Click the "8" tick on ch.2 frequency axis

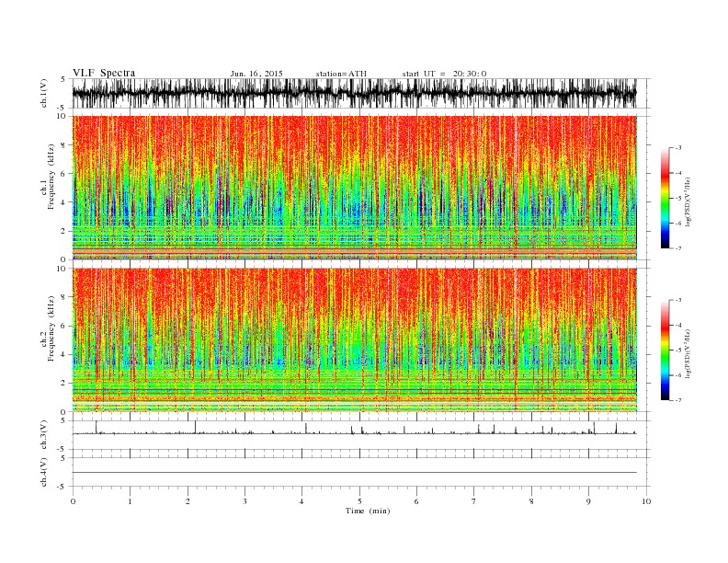point(64,297)
